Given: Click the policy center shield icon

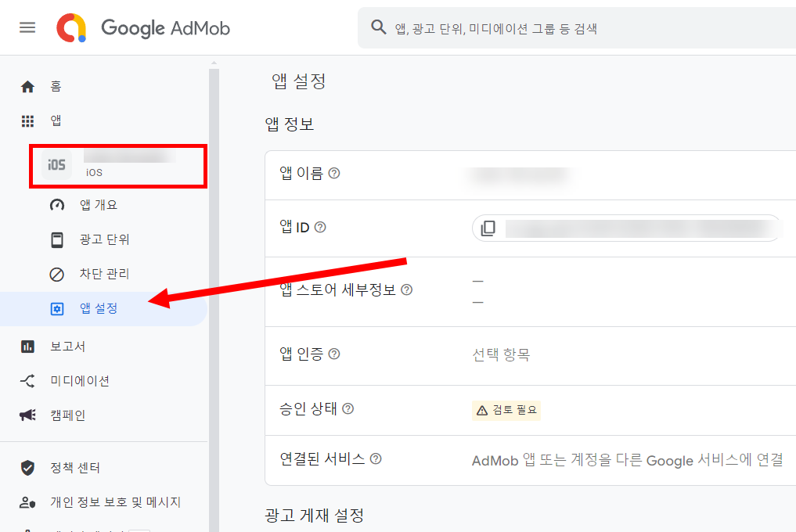Looking at the screenshot, I should click(x=27, y=468).
